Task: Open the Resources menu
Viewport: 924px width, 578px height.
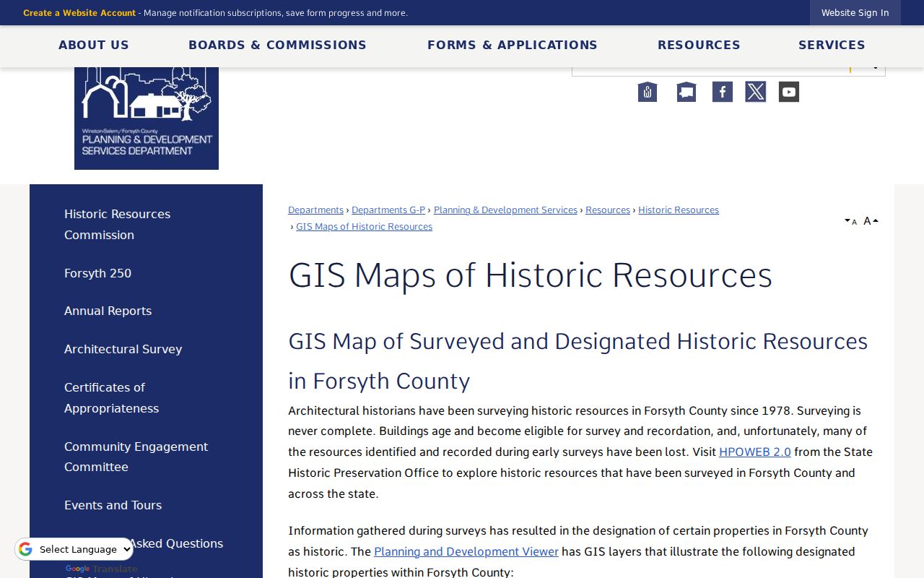Action: pyautogui.click(x=699, y=45)
